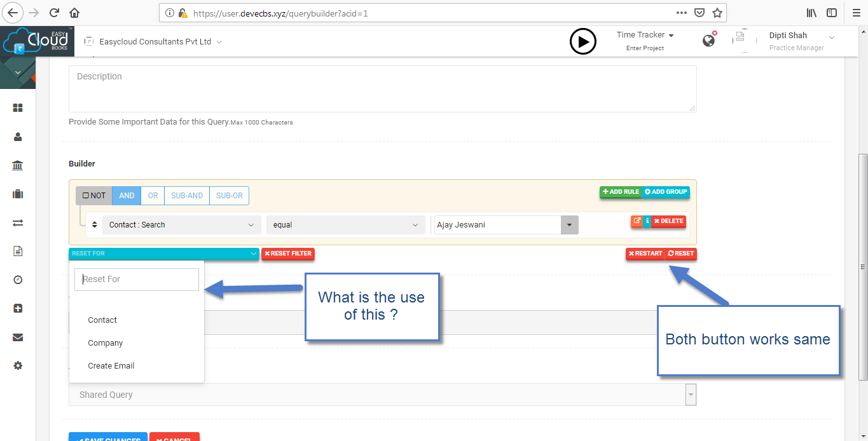Click the Enter Project text

coord(645,48)
